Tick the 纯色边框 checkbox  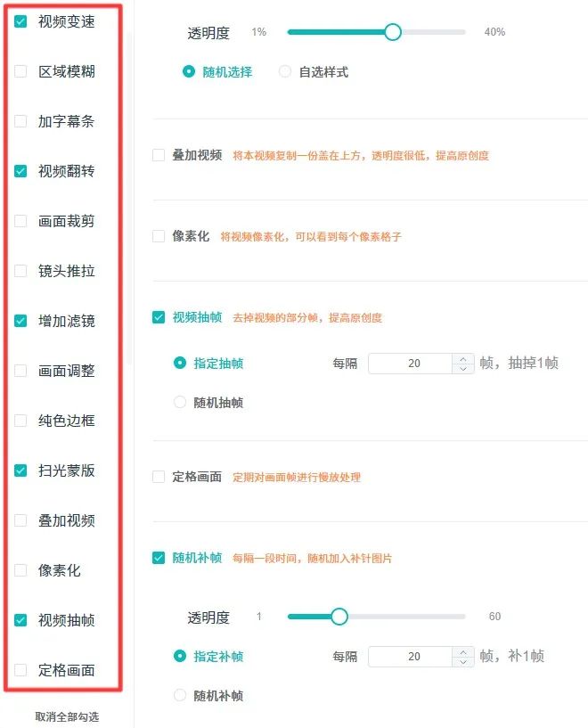pos(20,421)
